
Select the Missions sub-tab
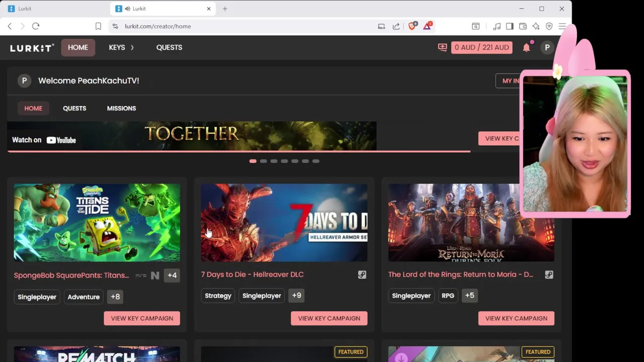point(121,108)
